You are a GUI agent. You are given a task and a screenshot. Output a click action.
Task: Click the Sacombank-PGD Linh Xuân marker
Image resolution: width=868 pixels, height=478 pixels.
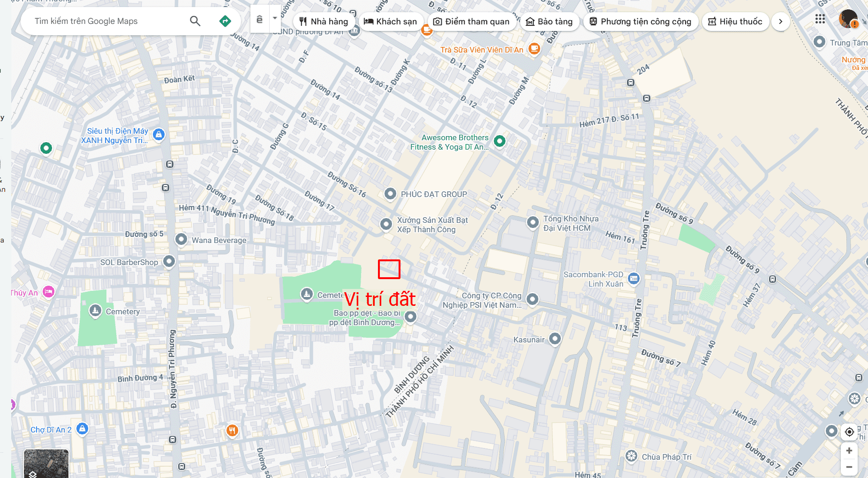[x=634, y=279]
